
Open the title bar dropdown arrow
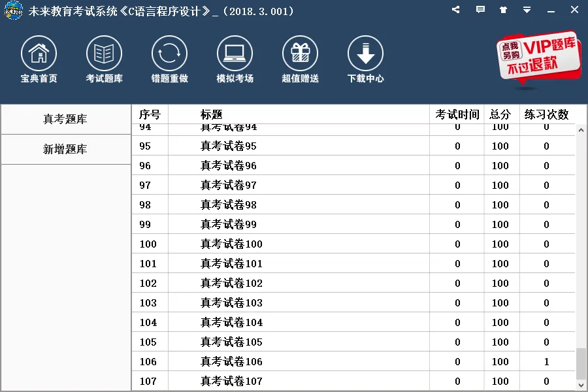527,10
